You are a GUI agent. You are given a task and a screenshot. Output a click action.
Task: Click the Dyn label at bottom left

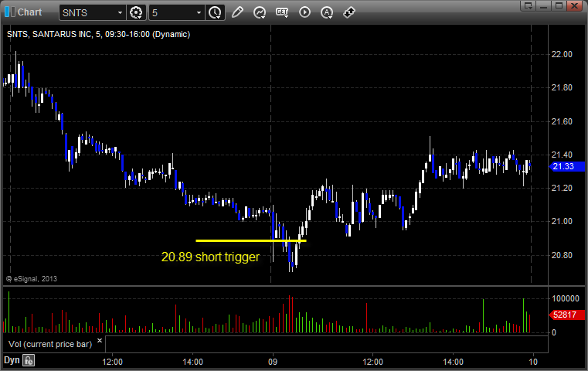point(12,360)
